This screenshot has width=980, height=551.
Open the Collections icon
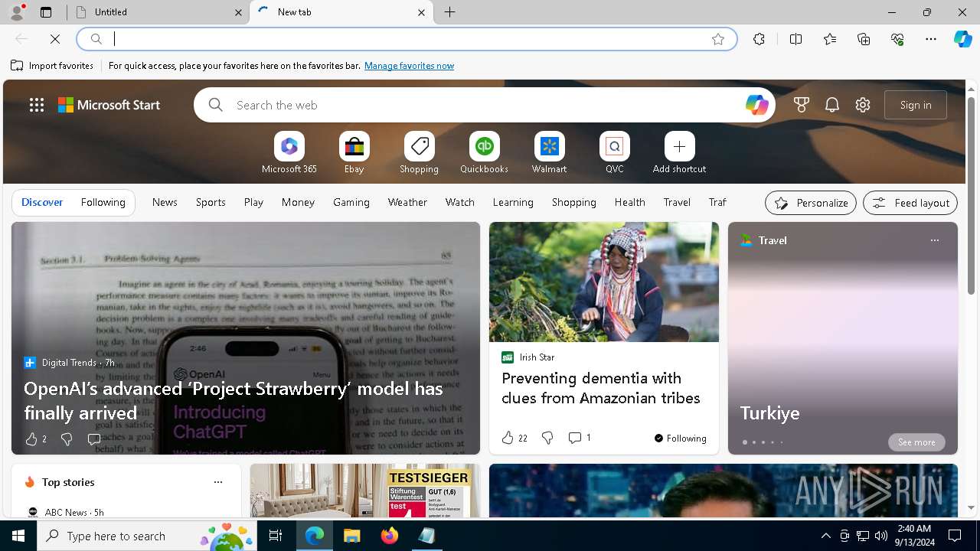click(x=864, y=39)
